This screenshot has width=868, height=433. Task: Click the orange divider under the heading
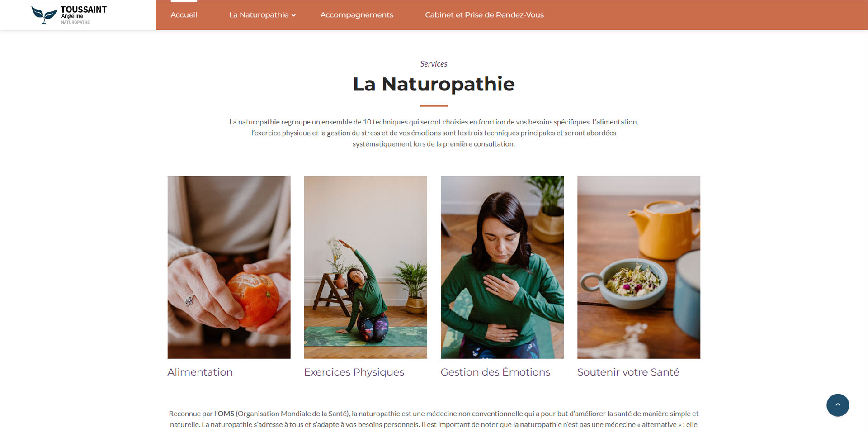point(434,105)
